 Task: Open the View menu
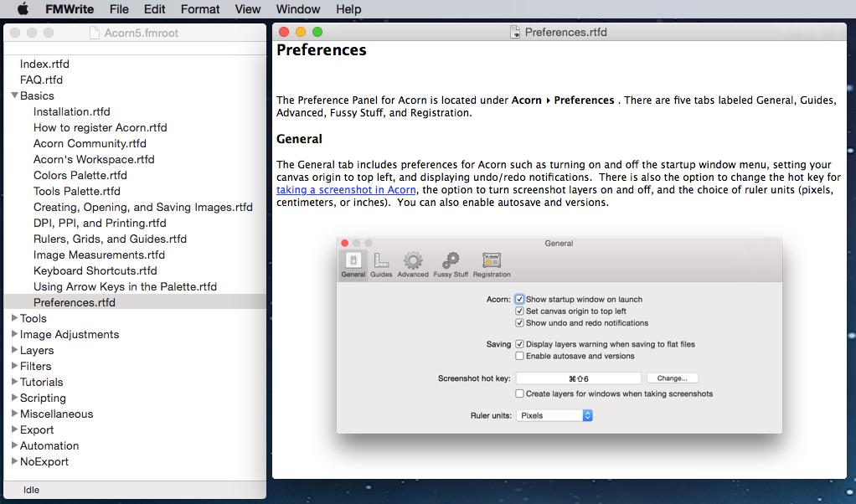(248, 9)
